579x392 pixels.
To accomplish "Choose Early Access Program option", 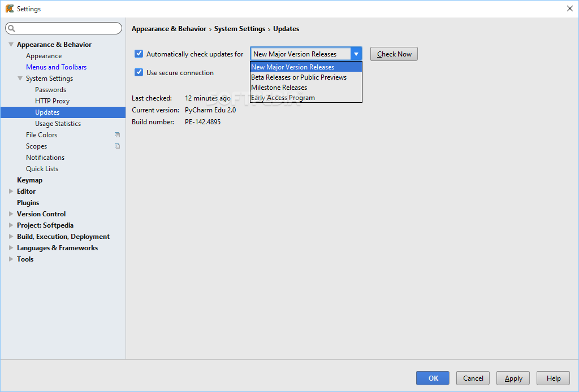I will point(306,98).
